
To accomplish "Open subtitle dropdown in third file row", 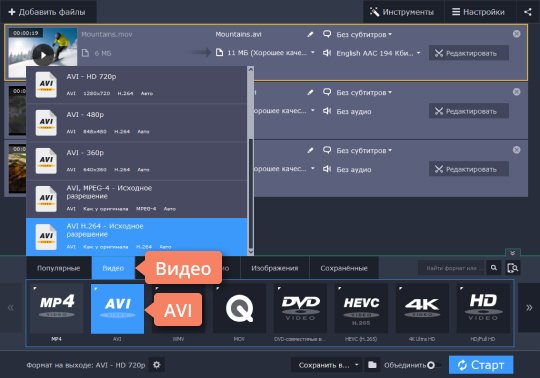I will [364, 150].
